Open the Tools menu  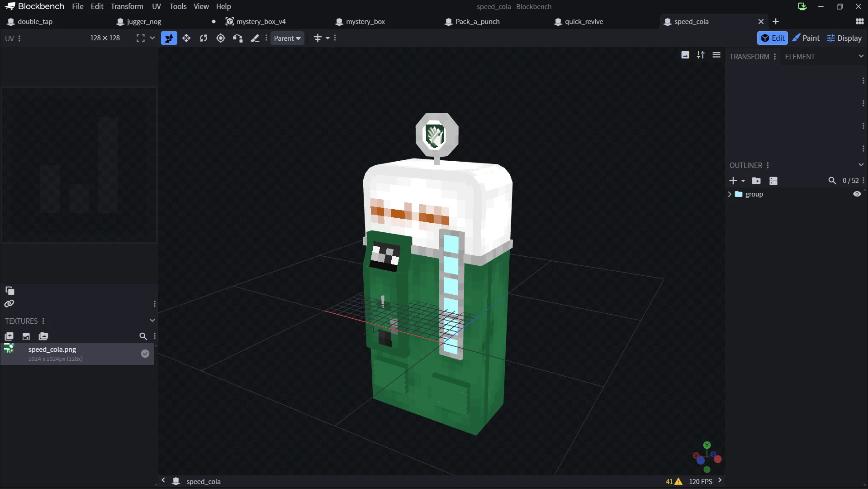click(x=178, y=6)
